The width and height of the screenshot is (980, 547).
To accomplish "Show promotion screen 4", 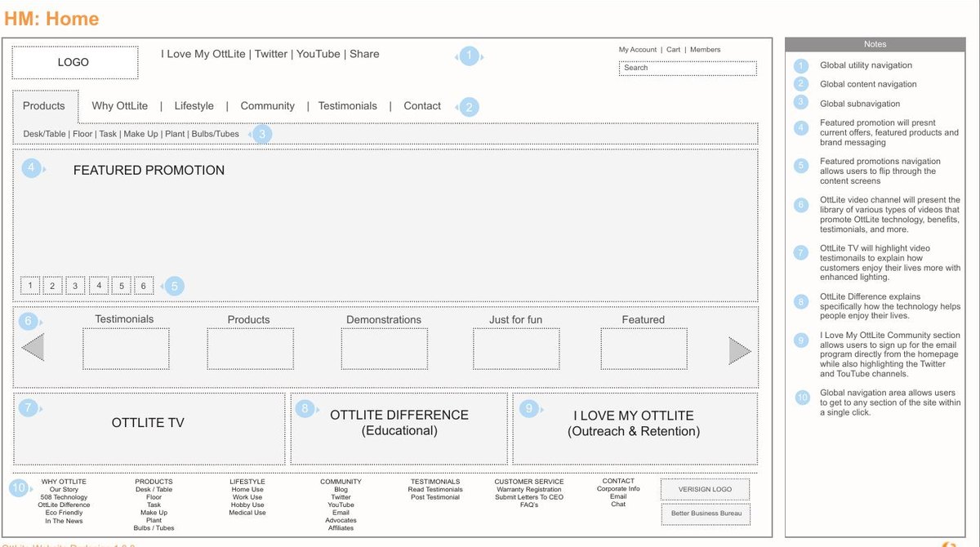I will [99, 286].
